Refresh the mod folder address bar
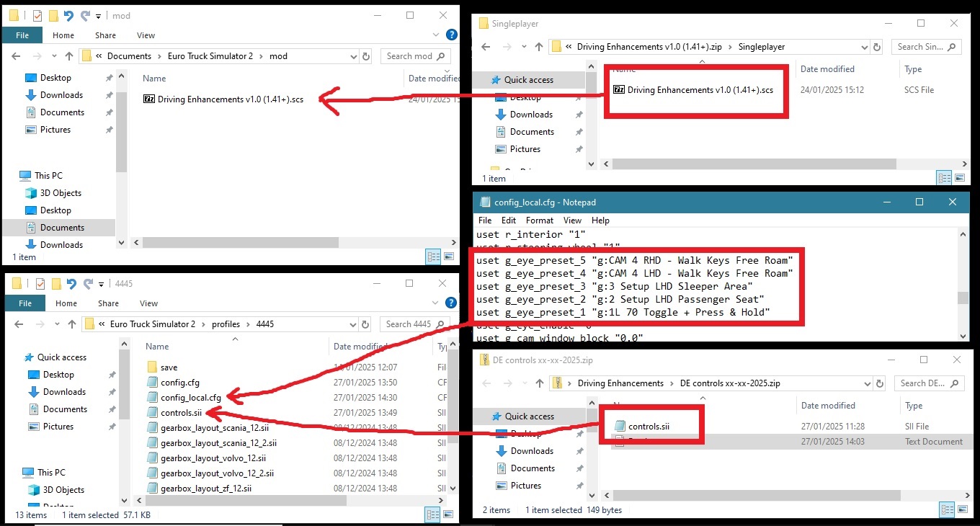Screen dimensions: 980x526 click(366, 56)
